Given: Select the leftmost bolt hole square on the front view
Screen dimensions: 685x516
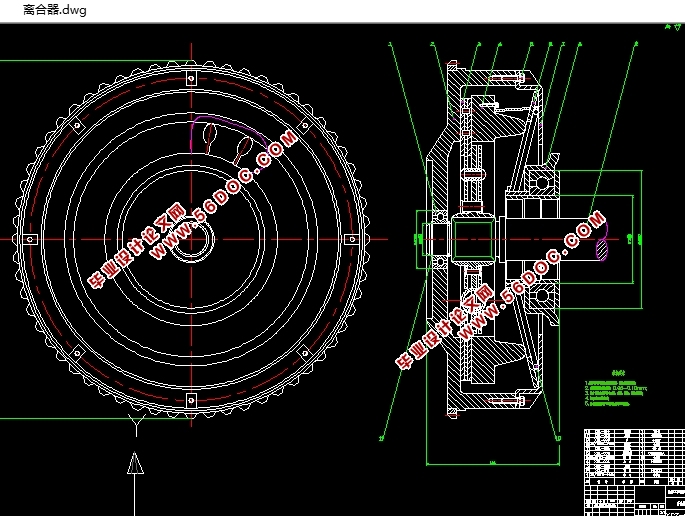Looking at the screenshot, I should click(30, 240).
